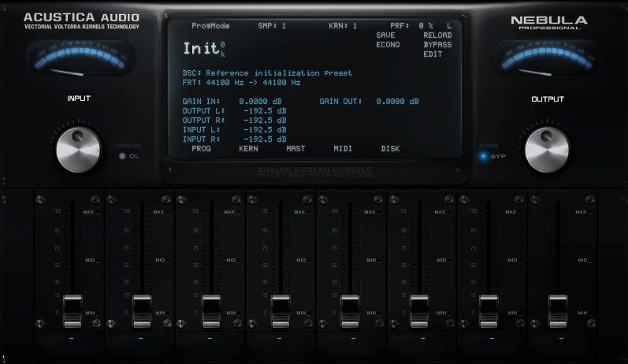The height and width of the screenshot is (364, 628).
Task: Click the OUTPUT gain knob
Action: tap(547, 150)
